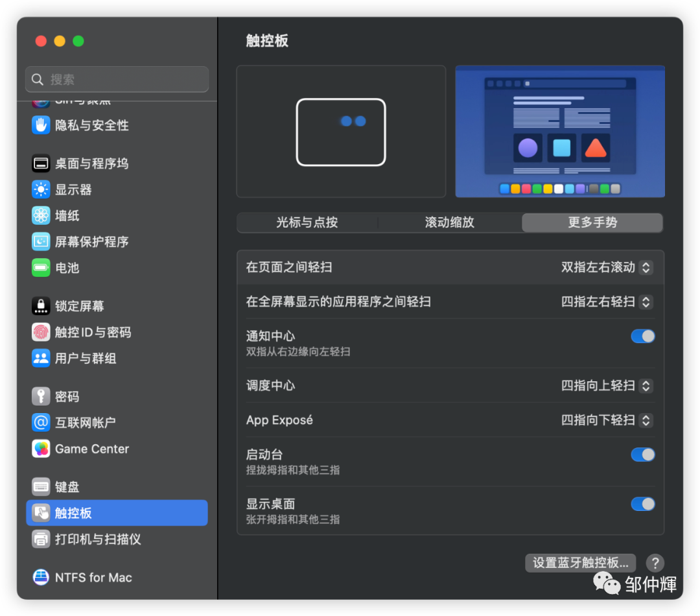Open the 密码 key icon

point(41,396)
